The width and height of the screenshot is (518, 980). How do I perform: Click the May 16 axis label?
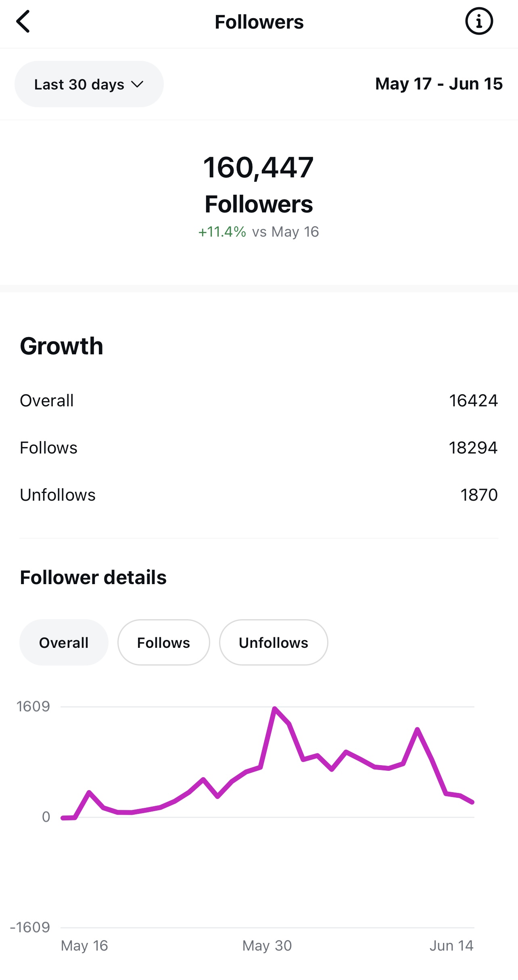84,945
